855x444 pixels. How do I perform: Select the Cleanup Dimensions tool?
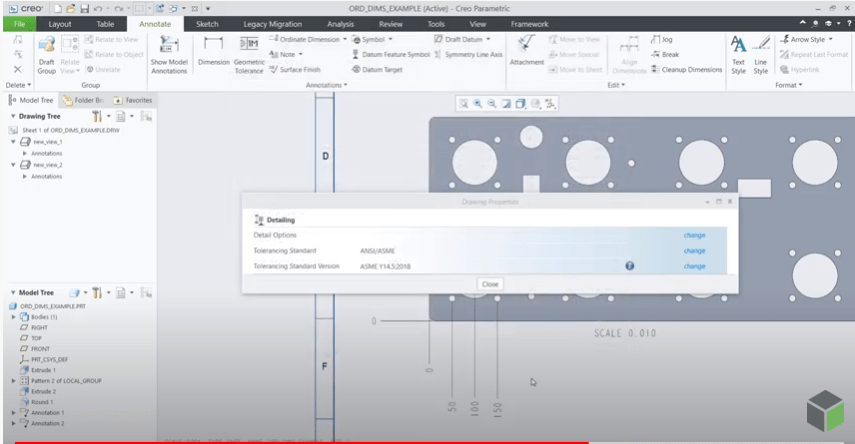686,69
